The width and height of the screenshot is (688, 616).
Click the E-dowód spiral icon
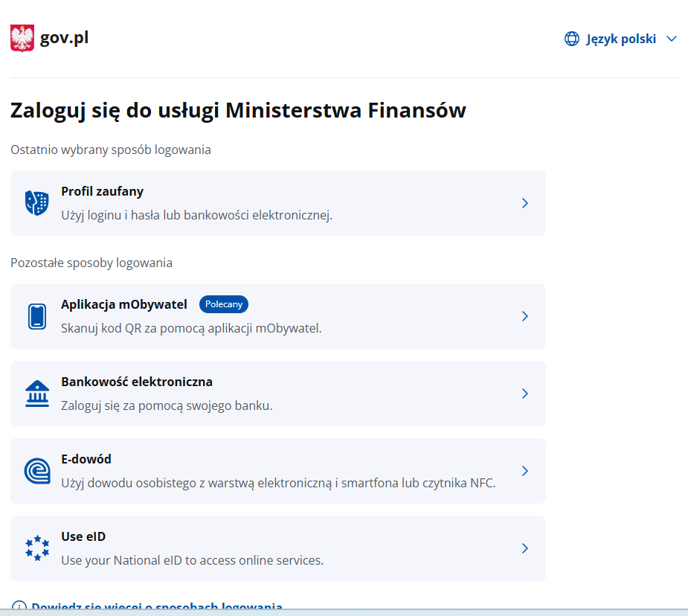click(x=36, y=471)
